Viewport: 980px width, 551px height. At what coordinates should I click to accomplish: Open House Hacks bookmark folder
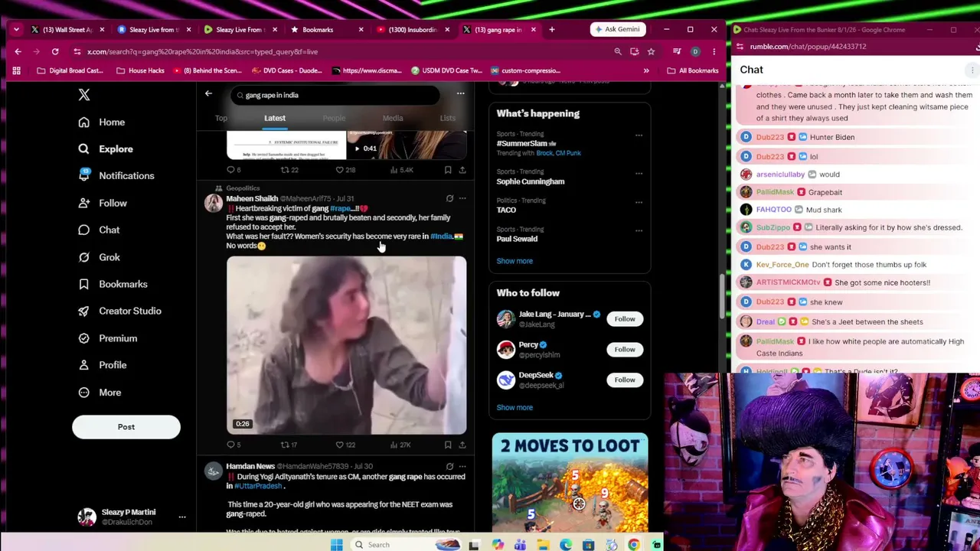point(140,70)
